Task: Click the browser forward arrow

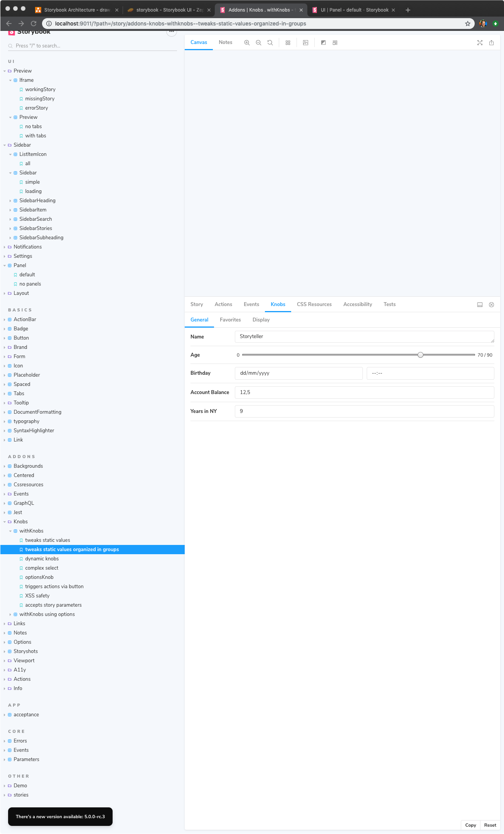Action: 21,24
